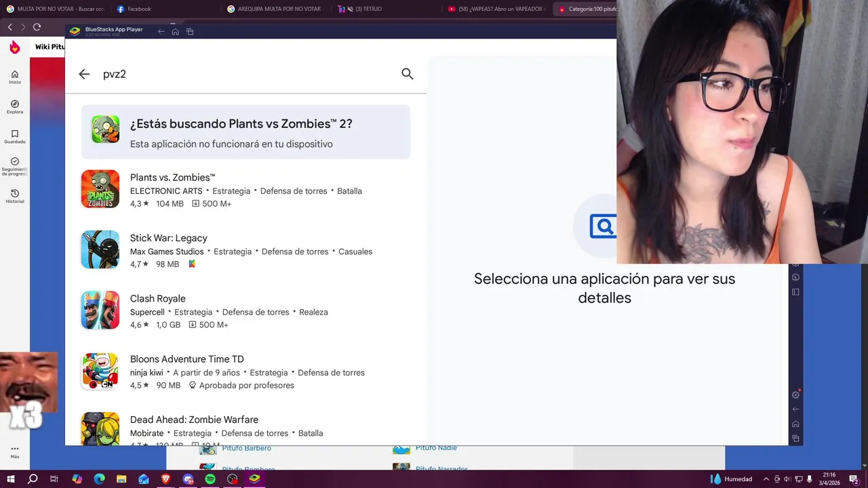Click the browser forward navigation arrow
This screenshot has width=868, height=488.
[x=23, y=27]
